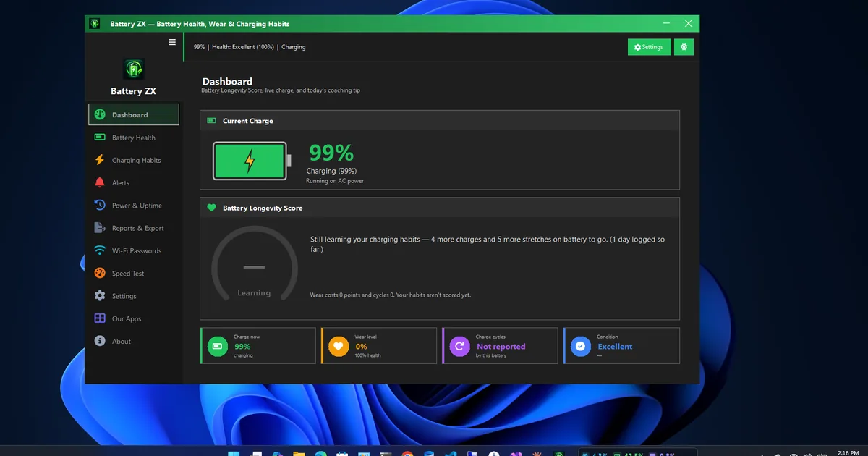Launch the Speed Test page

(x=134, y=273)
